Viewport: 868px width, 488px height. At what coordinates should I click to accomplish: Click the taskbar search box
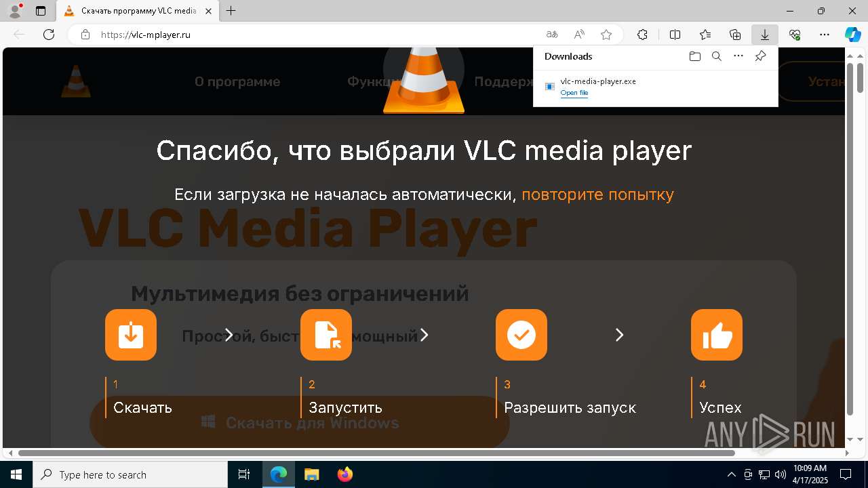point(130,474)
